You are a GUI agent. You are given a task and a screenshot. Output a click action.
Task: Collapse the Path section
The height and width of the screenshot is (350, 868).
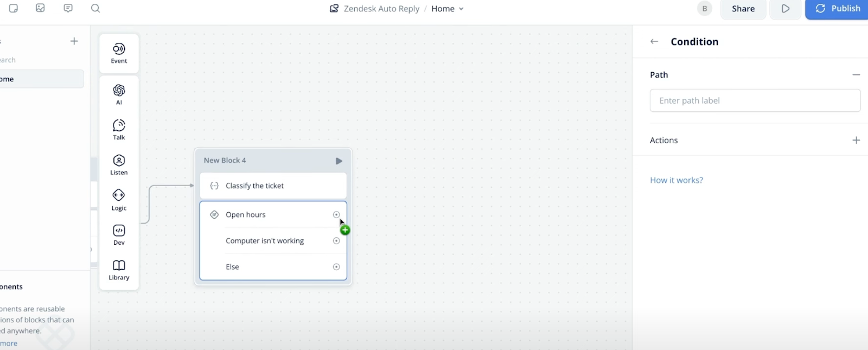point(856,75)
